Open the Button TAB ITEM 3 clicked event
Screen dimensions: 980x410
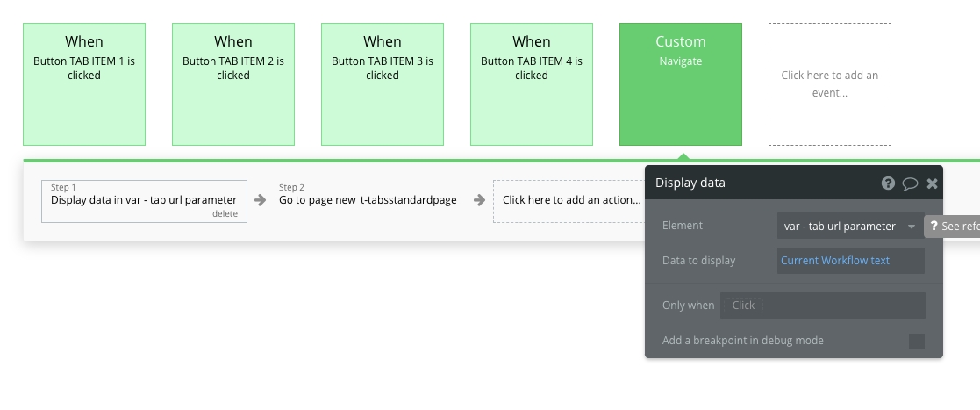(x=383, y=84)
